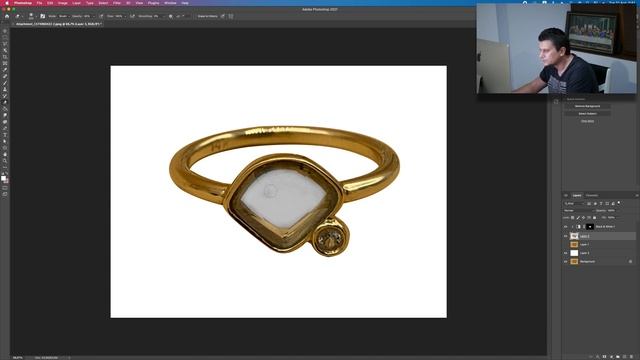Select the Zoom tool
This screenshot has width=640, height=360.
pyautogui.click(x=5, y=161)
